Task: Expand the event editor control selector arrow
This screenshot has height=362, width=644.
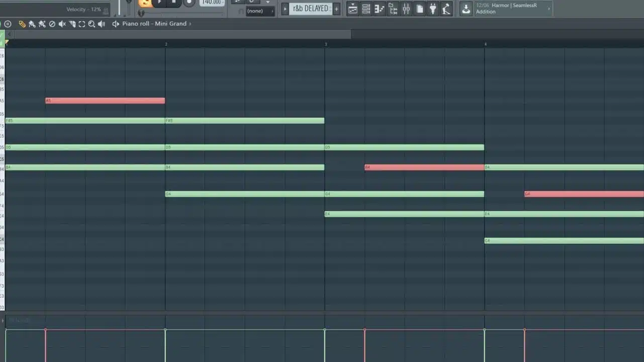Action: [x=3, y=320]
